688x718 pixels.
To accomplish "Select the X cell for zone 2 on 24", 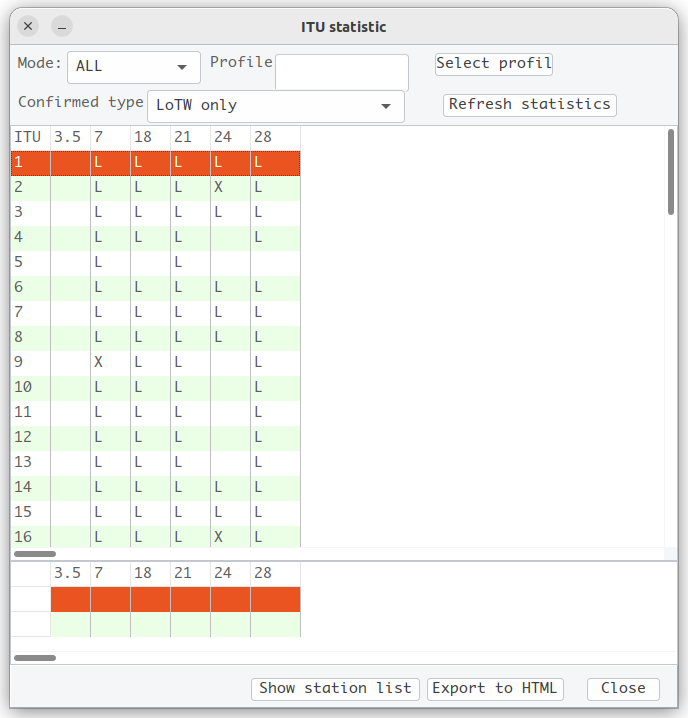I will (x=230, y=188).
